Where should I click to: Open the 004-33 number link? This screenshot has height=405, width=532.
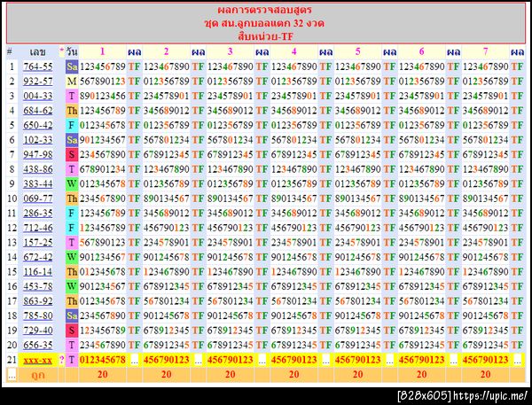(x=37, y=96)
